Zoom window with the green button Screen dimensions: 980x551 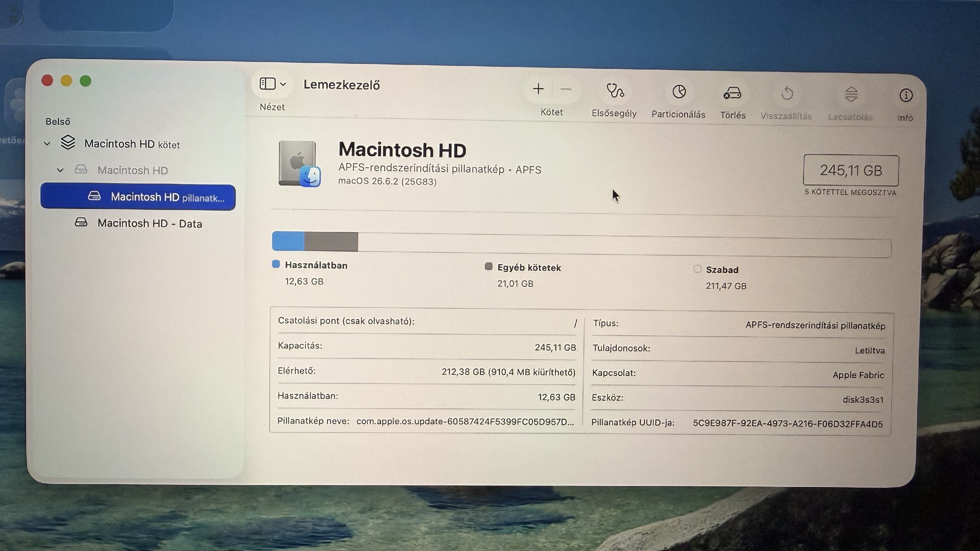86,81
